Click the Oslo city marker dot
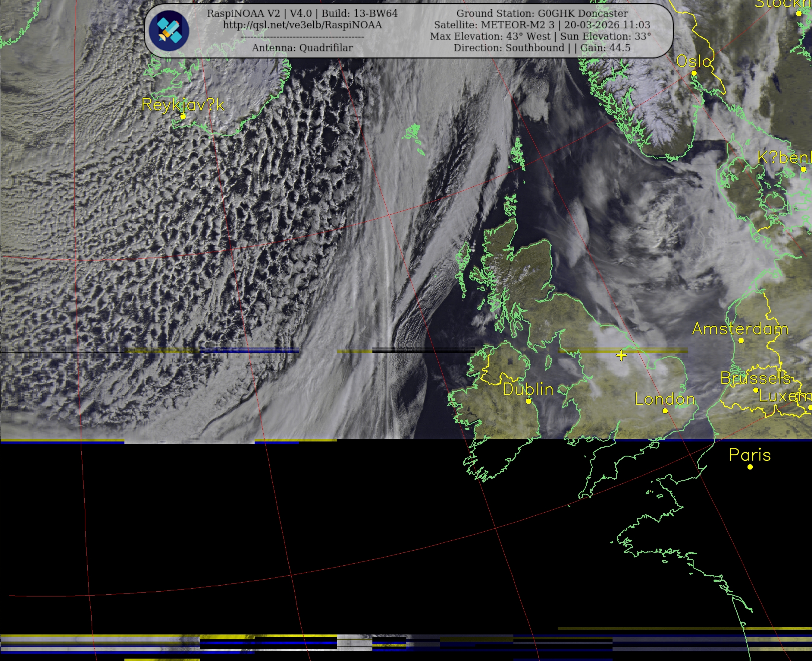812x661 pixels. [694, 73]
